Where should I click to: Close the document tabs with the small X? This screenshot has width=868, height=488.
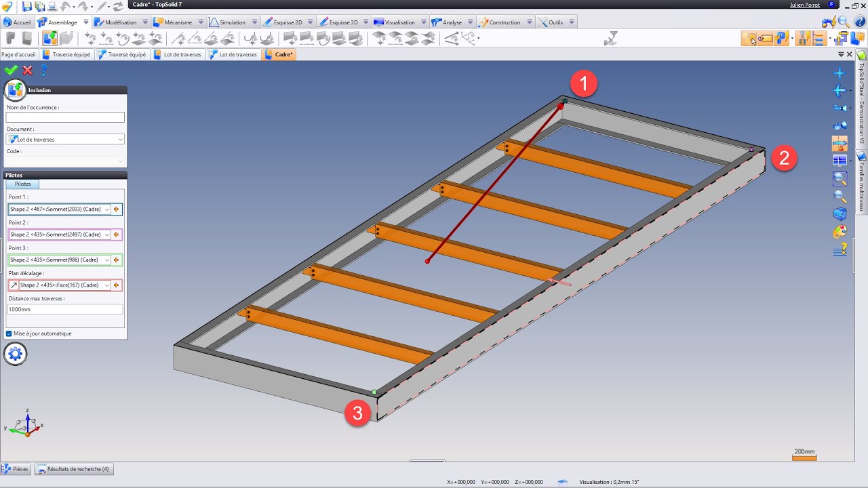(849, 54)
